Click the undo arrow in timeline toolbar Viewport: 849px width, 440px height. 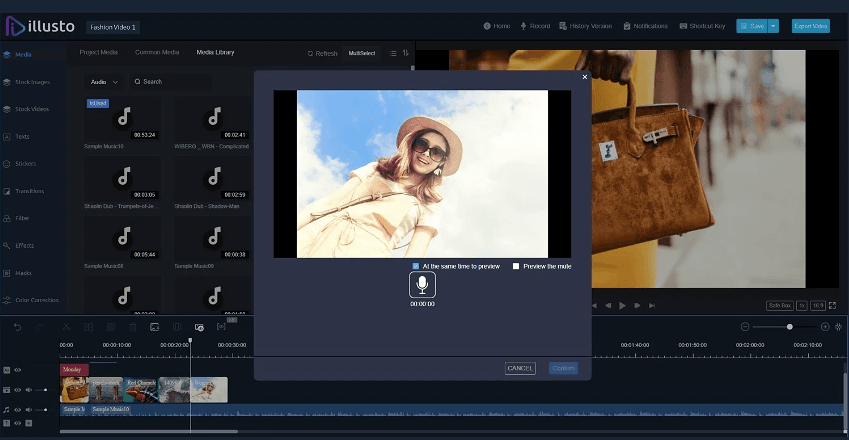click(x=17, y=327)
